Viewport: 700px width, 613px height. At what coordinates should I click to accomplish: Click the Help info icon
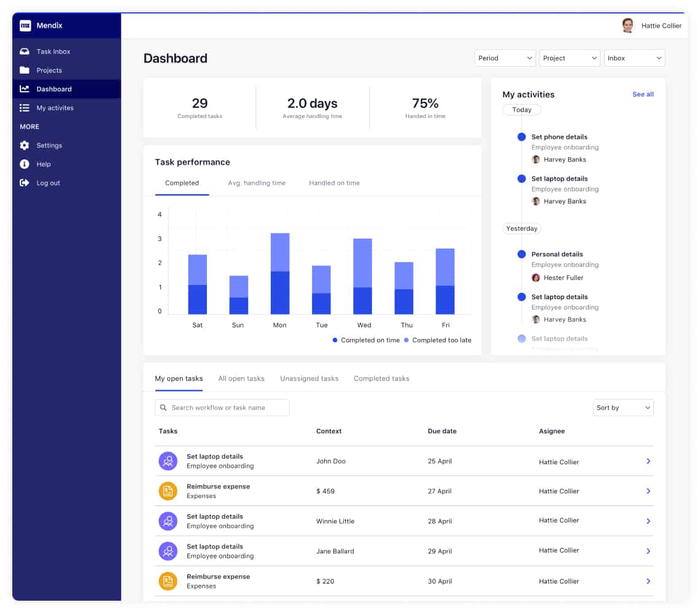pyautogui.click(x=25, y=164)
